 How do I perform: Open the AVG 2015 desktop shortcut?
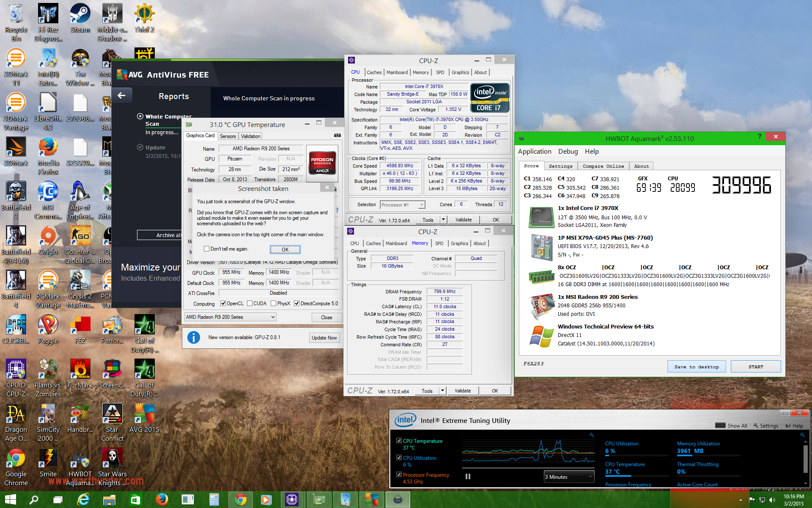click(x=144, y=418)
